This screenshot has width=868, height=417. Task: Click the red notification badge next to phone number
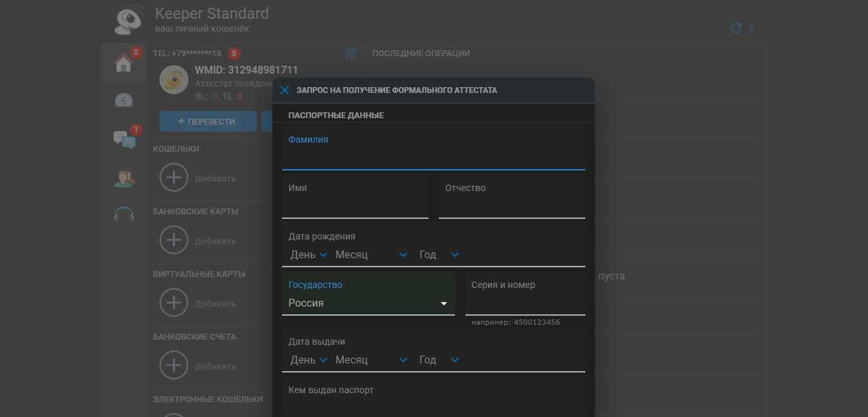234,54
